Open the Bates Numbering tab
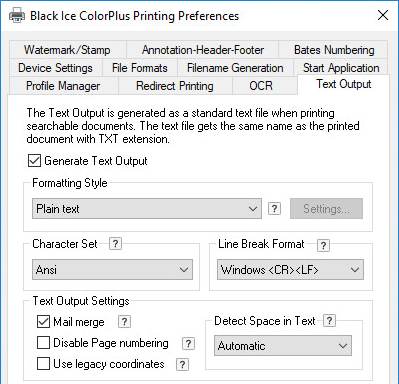The image size is (399, 384). pyautogui.click(x=334, y=50)
